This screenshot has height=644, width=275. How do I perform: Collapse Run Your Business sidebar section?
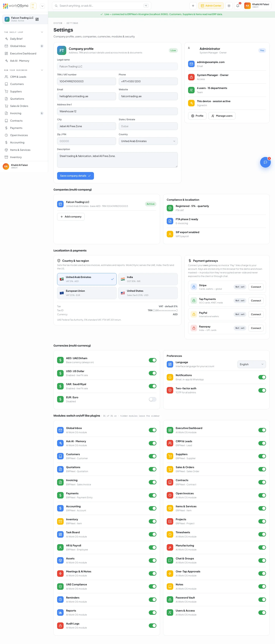point(42,70)
